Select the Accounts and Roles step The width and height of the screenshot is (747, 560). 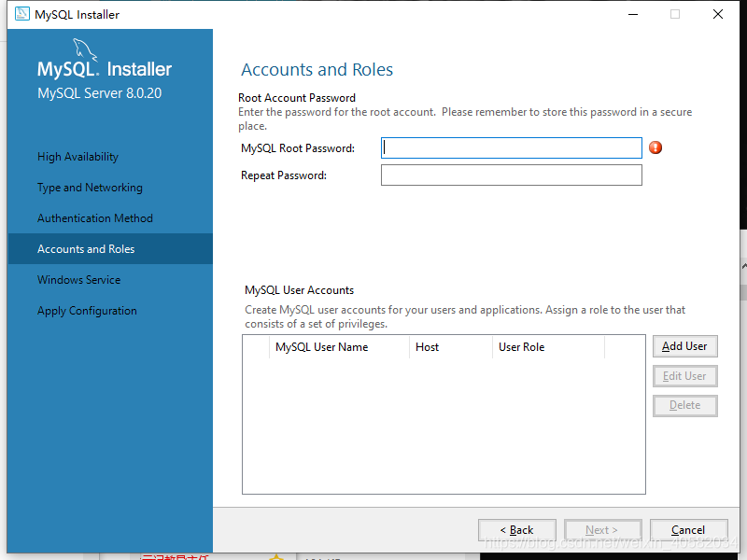[110, 248]
